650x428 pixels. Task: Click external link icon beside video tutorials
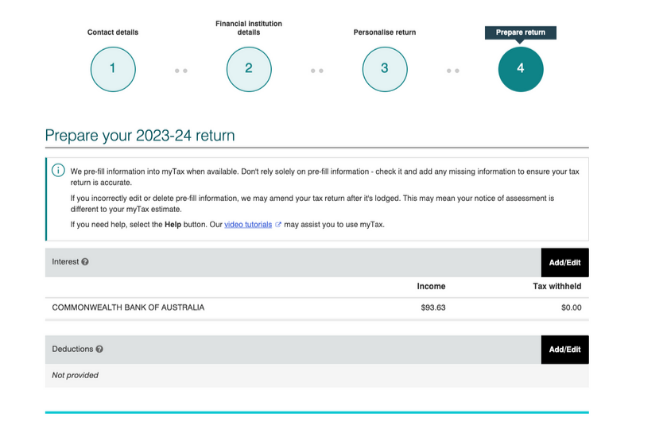click(278, 225)
